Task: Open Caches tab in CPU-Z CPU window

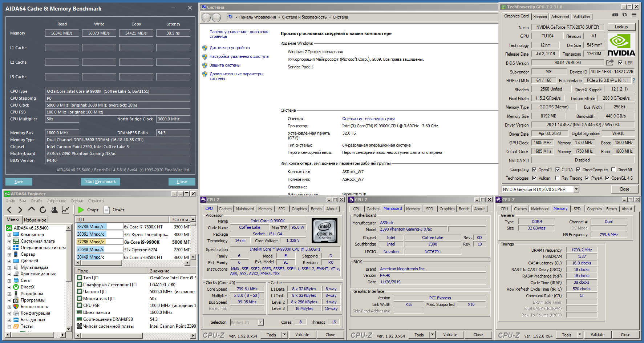Action: point(225,209)
